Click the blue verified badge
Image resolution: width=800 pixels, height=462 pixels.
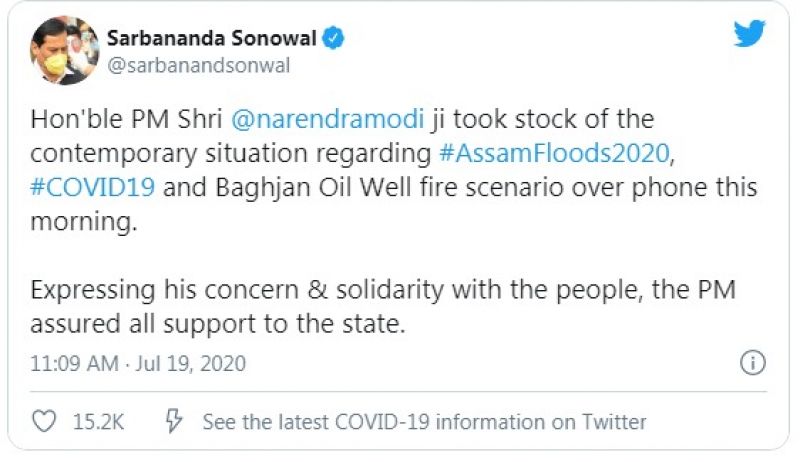(x=335, y=39)
